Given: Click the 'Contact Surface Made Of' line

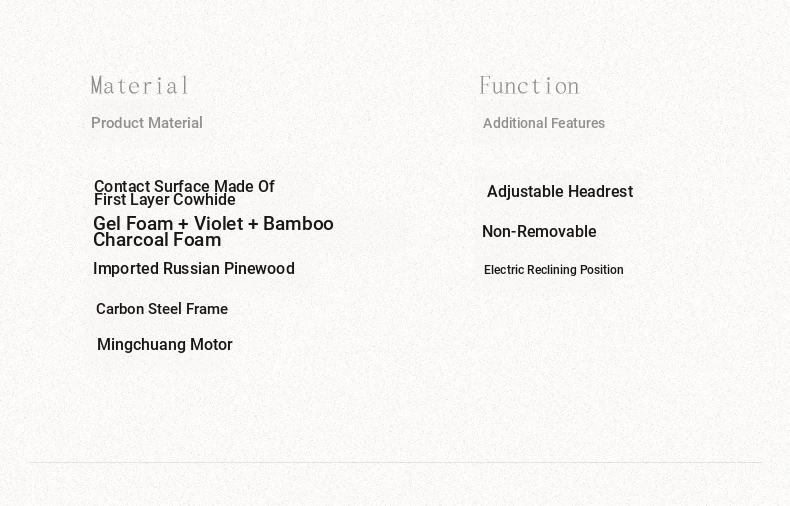Looking at the screenshot, I should coord(184,186).
